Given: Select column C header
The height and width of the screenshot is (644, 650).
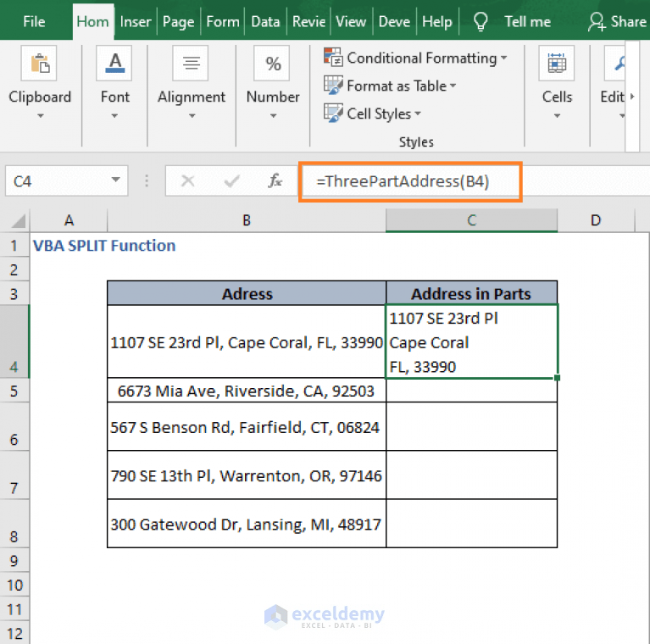Looking at the screenshot, I should click(471, 220).
